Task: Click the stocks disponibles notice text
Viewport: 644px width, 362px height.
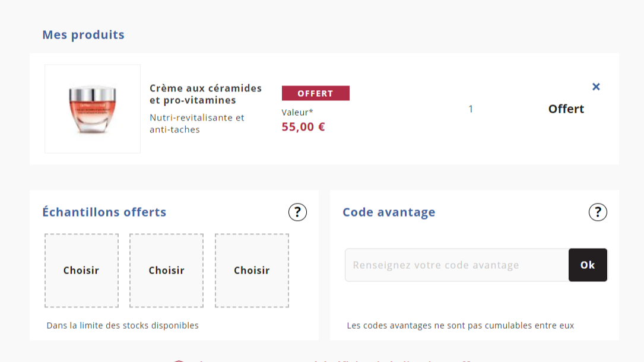Action: click(122, 326)
